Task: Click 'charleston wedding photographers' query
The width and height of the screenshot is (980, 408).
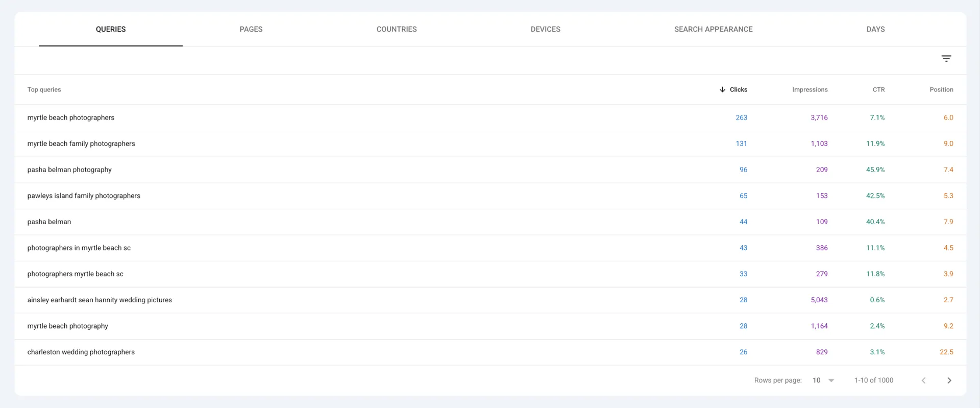Action: tap(81, 352)
